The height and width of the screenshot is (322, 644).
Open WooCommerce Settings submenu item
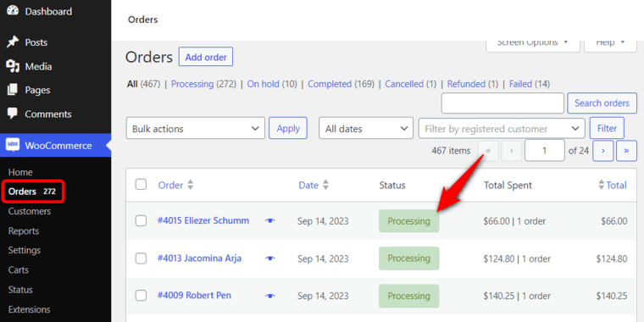click(x=25, y=250)
